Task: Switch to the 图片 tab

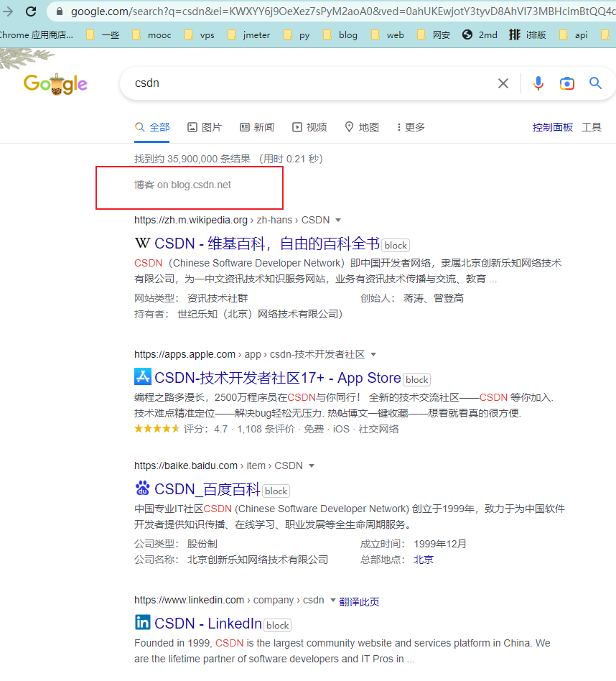Action: (x=205, y=127)
